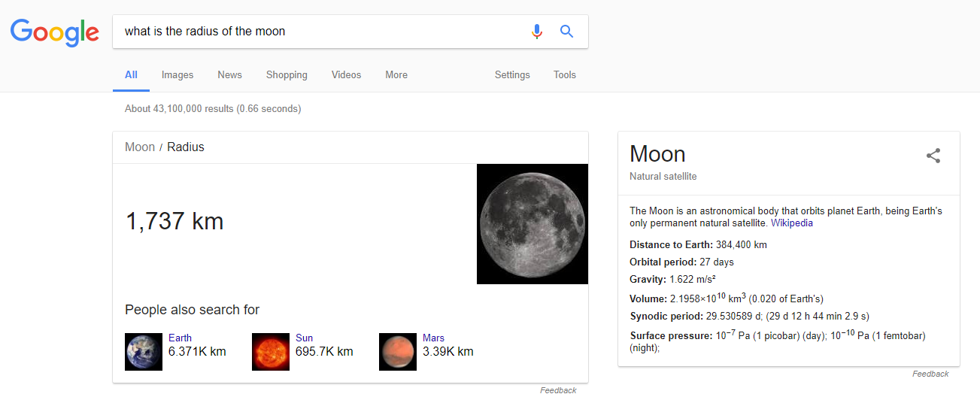Click the People also search for heading

192,310
